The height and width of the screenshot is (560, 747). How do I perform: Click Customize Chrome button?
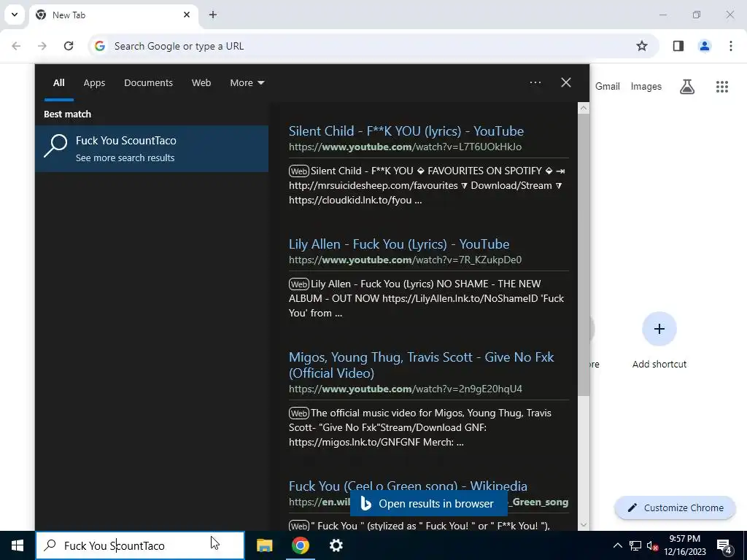tap(675, 508)
